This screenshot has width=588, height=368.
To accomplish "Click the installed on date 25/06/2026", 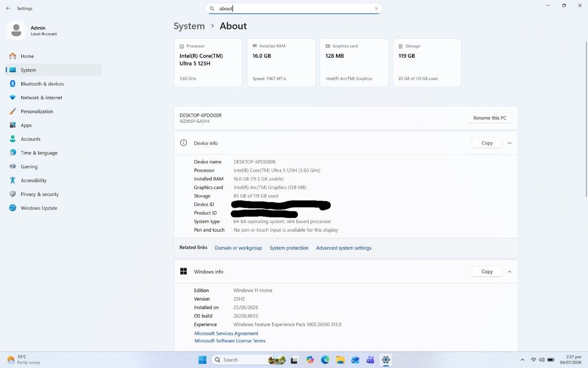I will [x=246, y=307].
